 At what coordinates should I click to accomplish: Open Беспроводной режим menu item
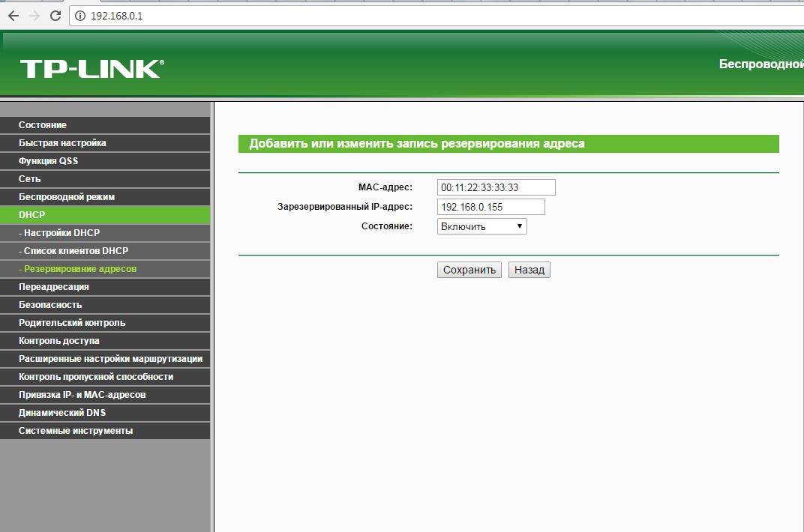point(105,196)
